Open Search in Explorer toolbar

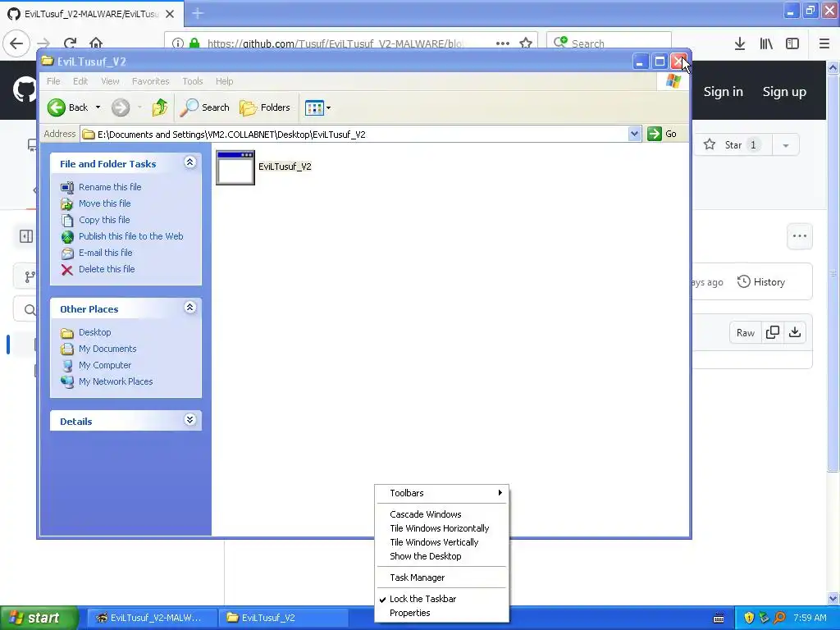tap(204, 107)
